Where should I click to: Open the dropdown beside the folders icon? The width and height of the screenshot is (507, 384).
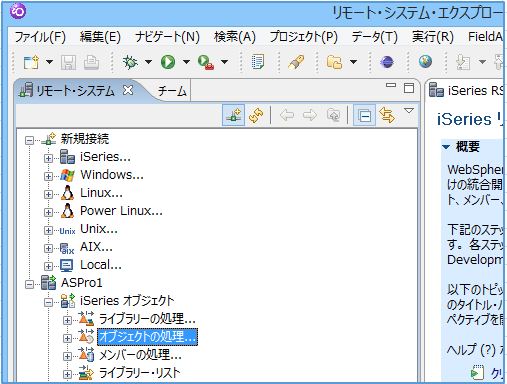[x=353, y=62]
